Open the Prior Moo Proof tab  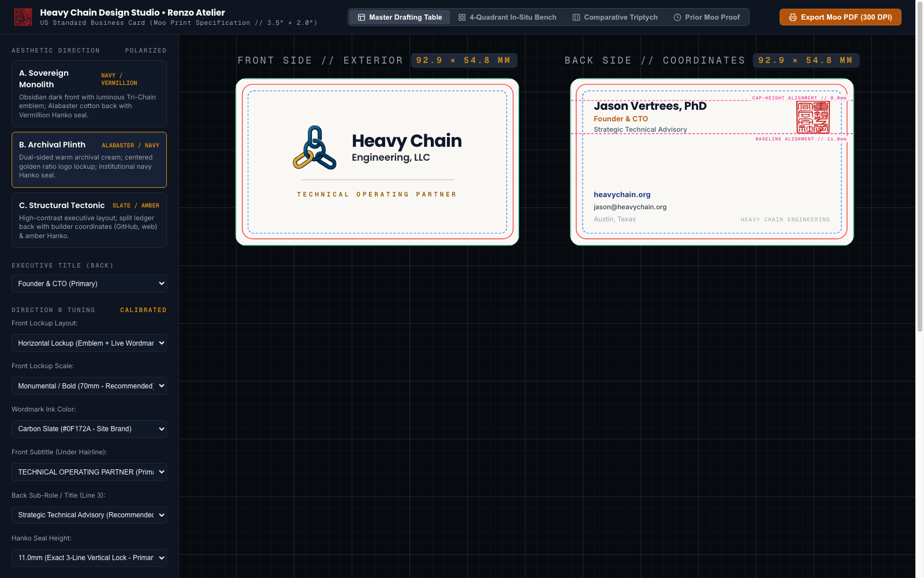[x=707, y=17]
